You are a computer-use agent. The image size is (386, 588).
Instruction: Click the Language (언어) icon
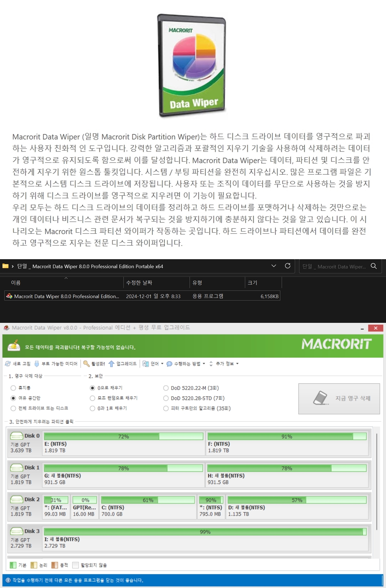point(146,364)
